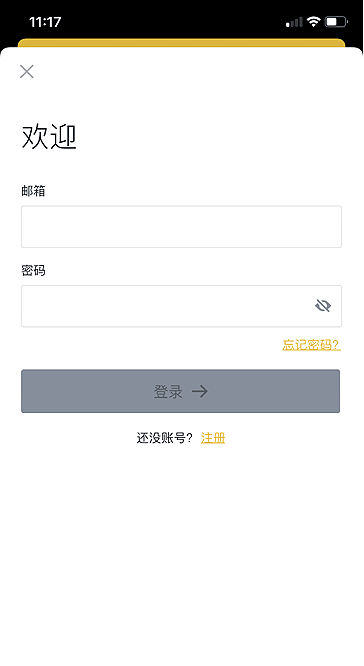The image size is (364, 666).
Task: Click the 密码 label above the second field
Action: [33, 271]
